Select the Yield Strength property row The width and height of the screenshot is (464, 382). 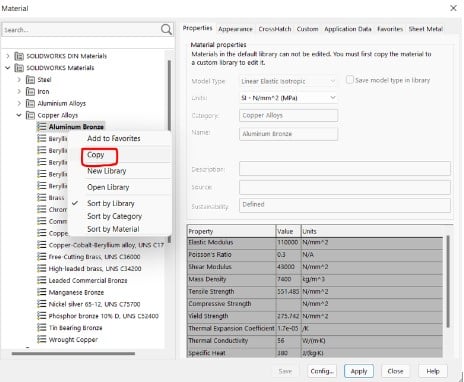pyautogui.click(x=315, y=316)
